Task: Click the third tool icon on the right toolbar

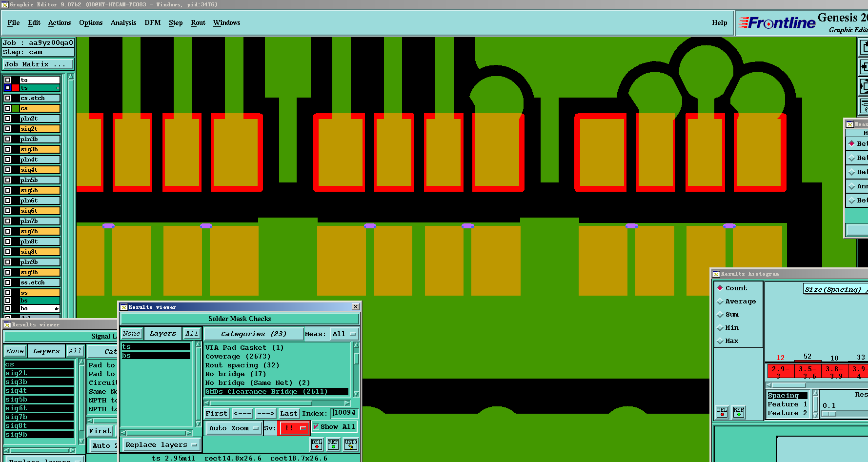Action: 864,86
